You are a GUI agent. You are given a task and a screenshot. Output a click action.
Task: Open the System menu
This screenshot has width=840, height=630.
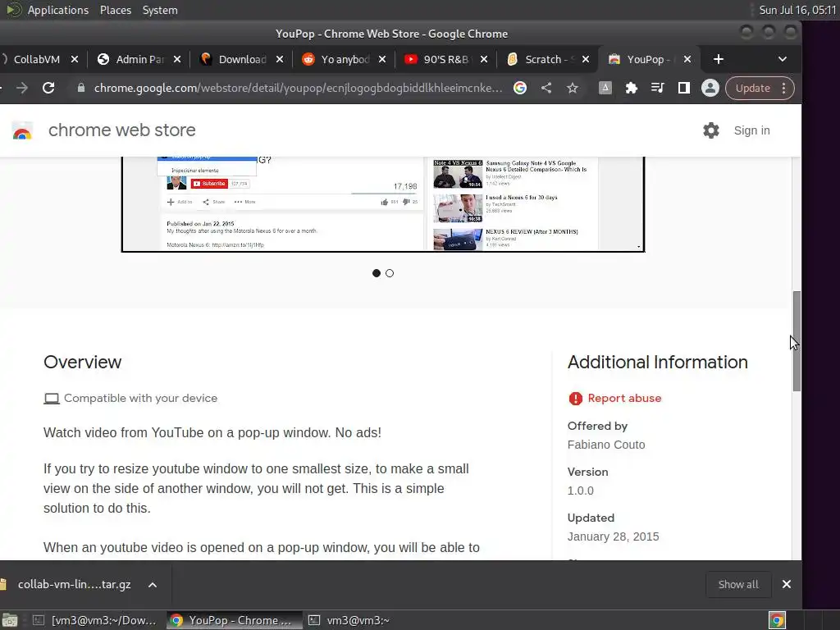pyautogui.click(x=160, y=10)
